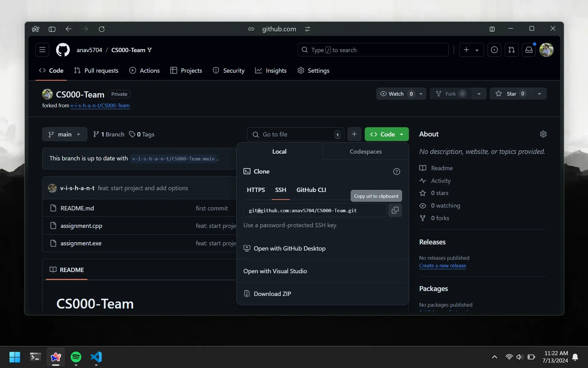Screen dimensions: 588x368
Task: Toggle the browser sidebar panel icon
Action: pos(52,29)
